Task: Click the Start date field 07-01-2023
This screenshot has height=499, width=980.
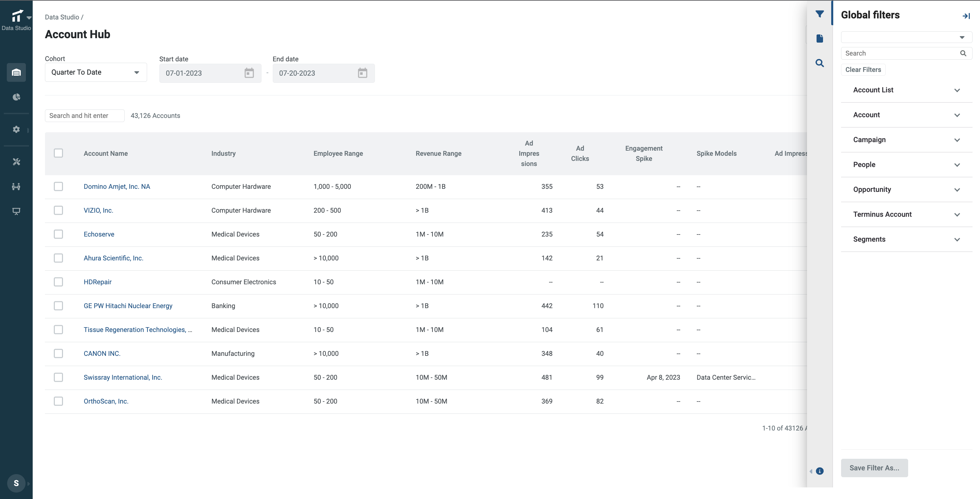Action: coord(210,73)
